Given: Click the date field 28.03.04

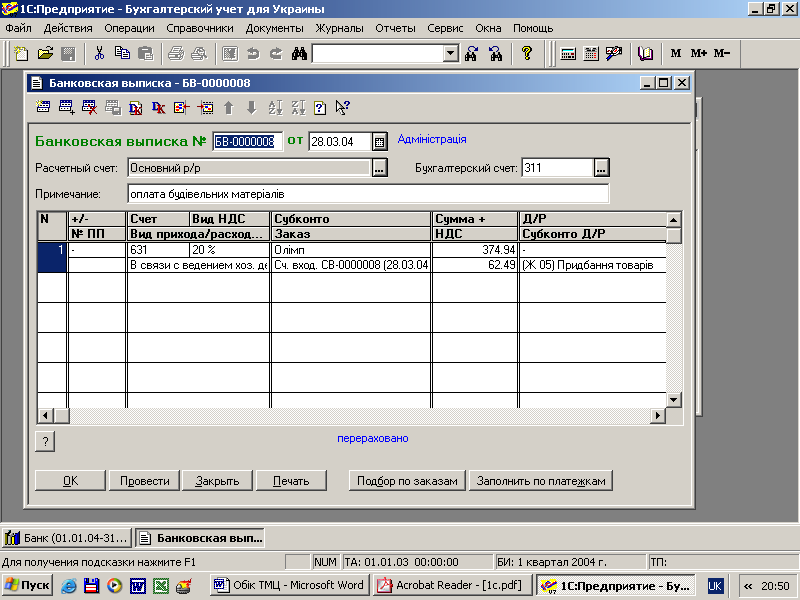Looking at the screenshot, I should click(339, 142).
